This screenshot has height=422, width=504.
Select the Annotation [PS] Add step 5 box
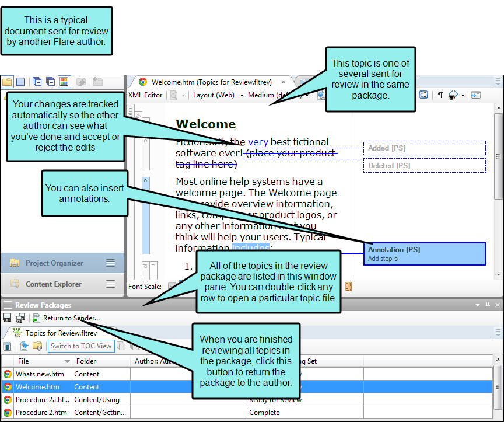click(x=424, y=254)
